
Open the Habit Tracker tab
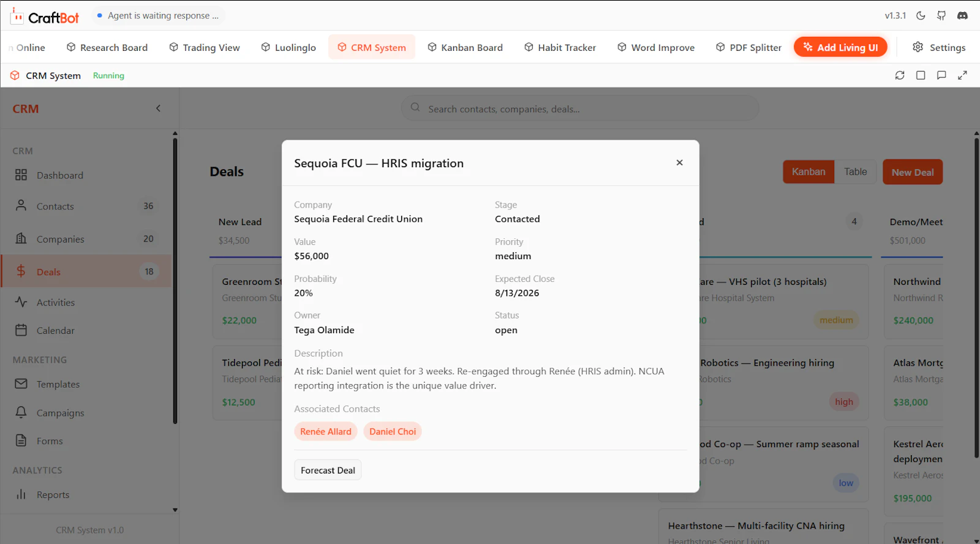coord(560,47)
